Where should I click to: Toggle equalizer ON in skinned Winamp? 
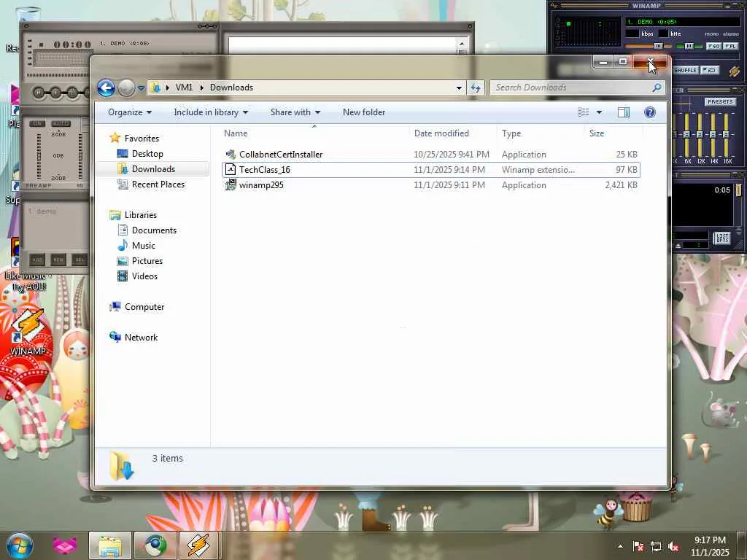37,124
